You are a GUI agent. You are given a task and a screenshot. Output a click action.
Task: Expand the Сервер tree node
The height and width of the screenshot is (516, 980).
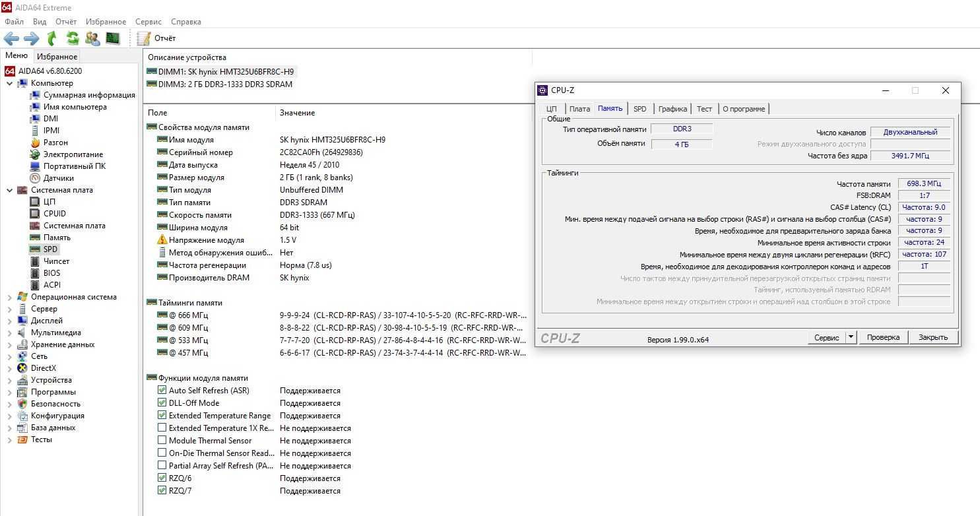(x=9, y=309)
